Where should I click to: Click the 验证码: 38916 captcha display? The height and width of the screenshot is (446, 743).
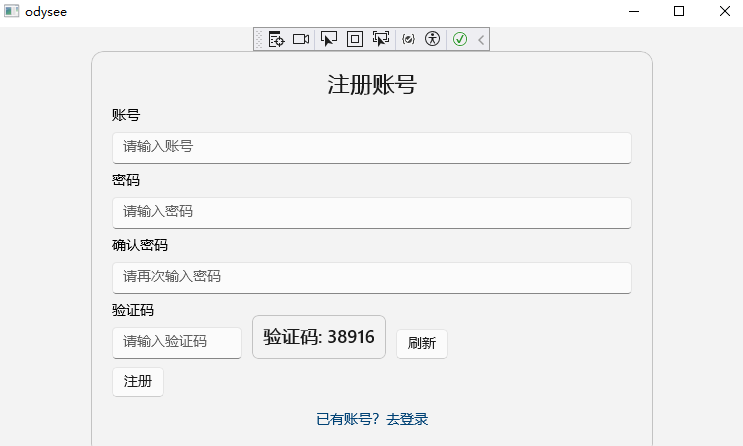coord(318,337)
